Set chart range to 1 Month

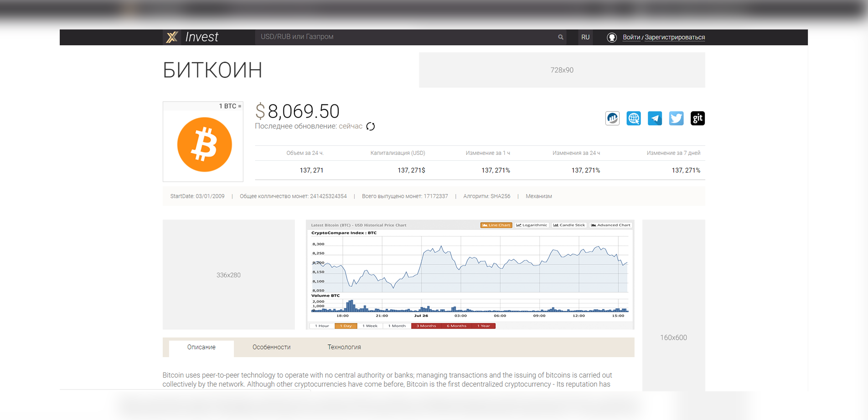(x=397, y=326)
